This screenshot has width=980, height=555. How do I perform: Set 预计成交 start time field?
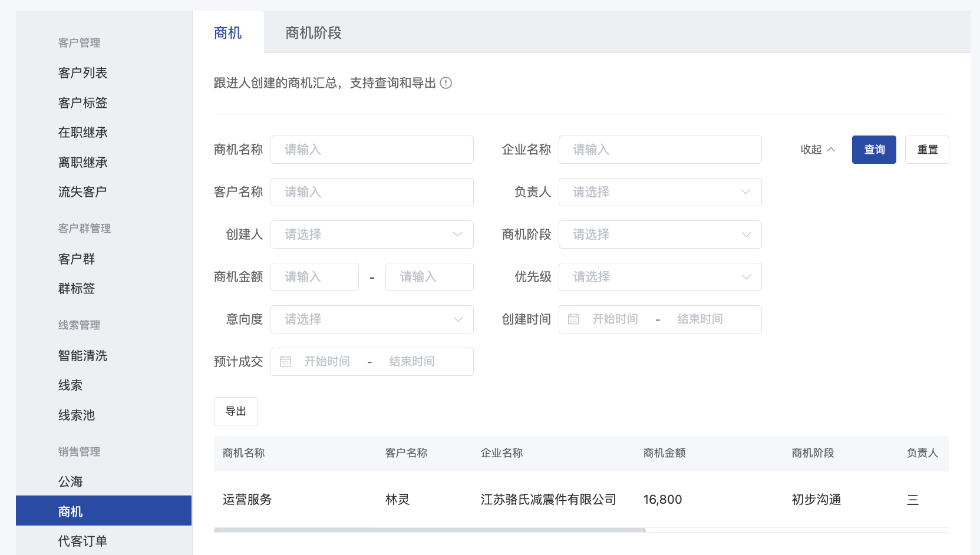[327, 362]
